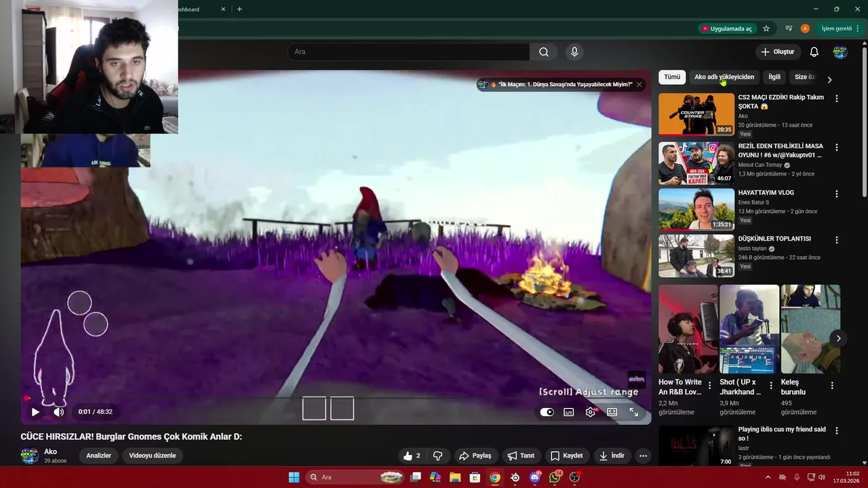The width and height of the screenshot is (868, 488).
Task: Mute the video volume speaker icon
Action: (59, 411)
